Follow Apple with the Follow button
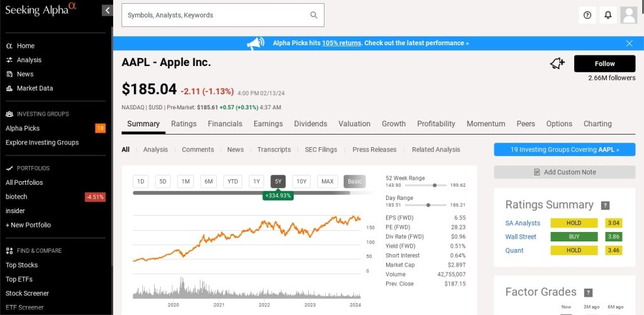 point(604,64)
